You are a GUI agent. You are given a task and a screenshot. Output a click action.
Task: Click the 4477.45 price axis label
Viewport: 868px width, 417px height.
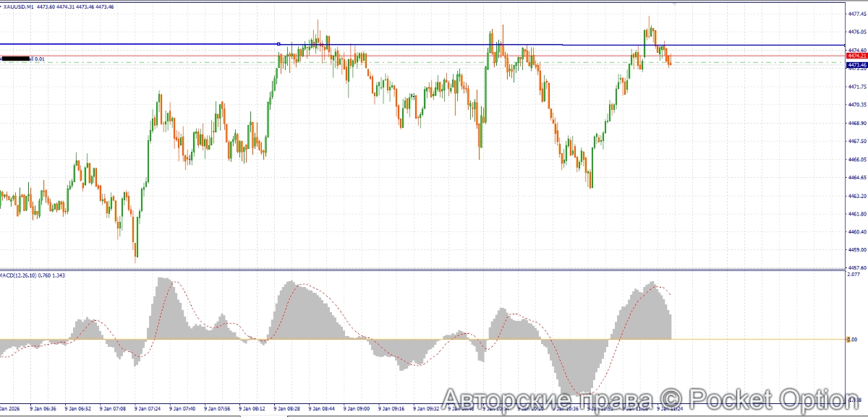856,14
